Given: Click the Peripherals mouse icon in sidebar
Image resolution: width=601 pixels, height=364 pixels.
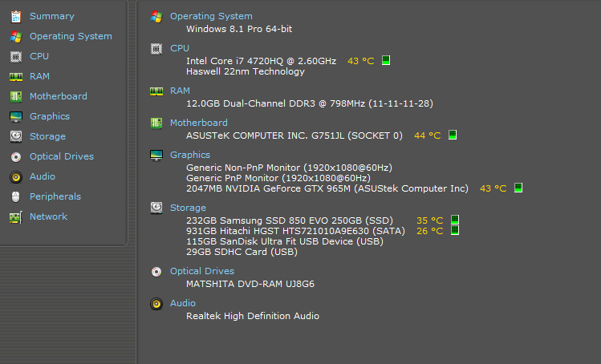Looking at the screenshot, I should (x=15, y=196).
